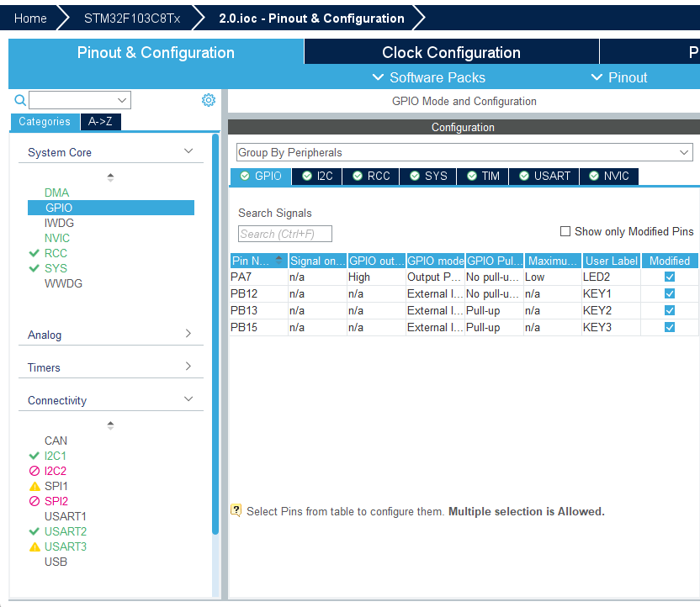The width and height of the screenshot is (700, 607).
Task: Open the Group By Peripherals dropdown
Action: 464,152
